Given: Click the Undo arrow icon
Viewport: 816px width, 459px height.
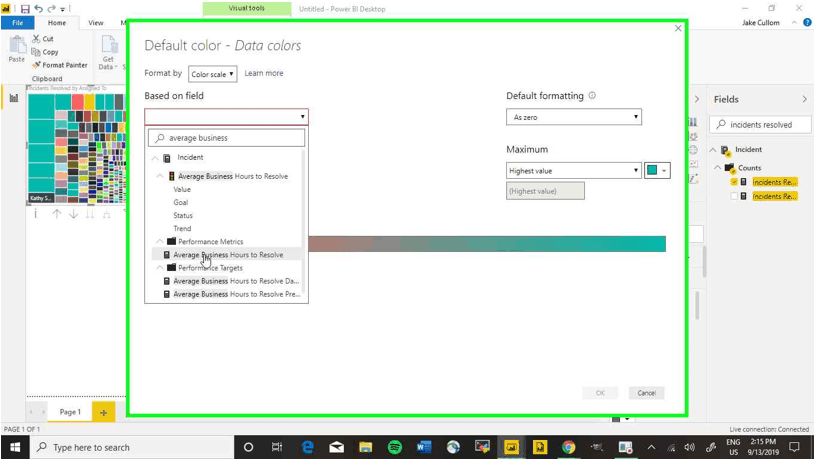Looking at the screenshot, I should pyautogui.click(x=38, y=9).
